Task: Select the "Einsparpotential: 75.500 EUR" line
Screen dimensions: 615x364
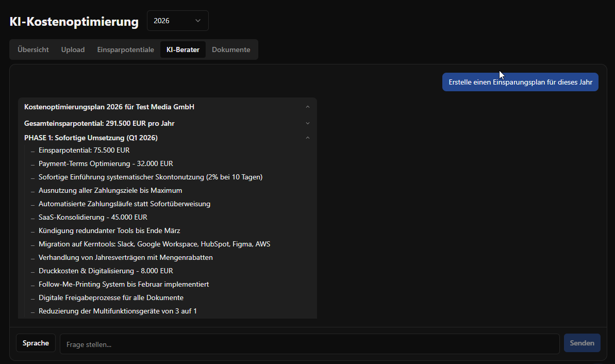Action: point(84,150)
